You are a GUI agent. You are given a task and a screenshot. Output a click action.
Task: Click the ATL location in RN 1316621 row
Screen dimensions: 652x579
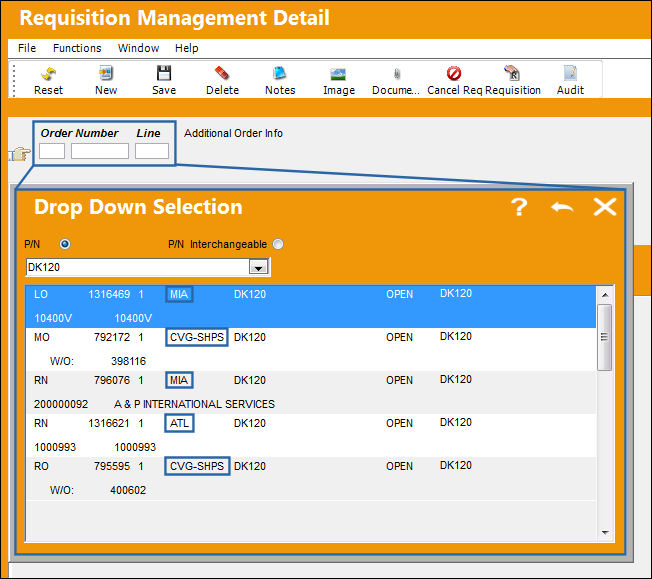tap(179, 423)
